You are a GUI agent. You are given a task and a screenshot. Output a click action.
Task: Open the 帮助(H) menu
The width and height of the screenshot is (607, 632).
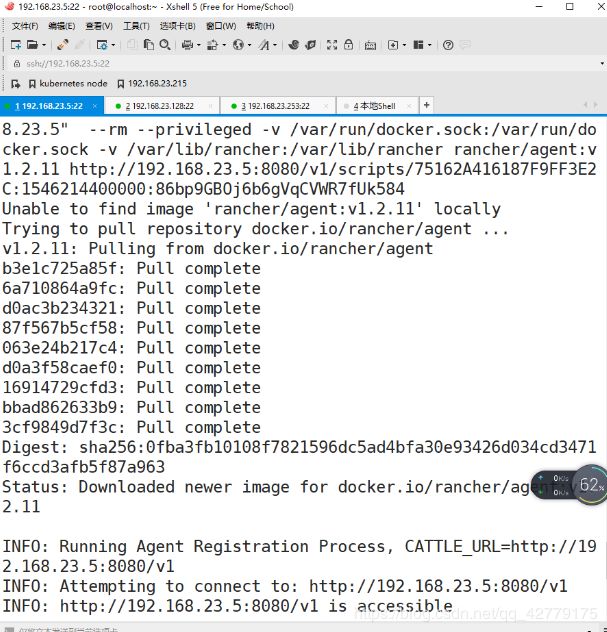point(260,26)
